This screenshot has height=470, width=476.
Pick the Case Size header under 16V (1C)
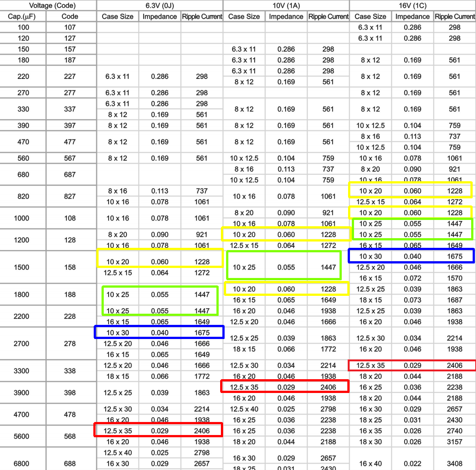[370, 16]
